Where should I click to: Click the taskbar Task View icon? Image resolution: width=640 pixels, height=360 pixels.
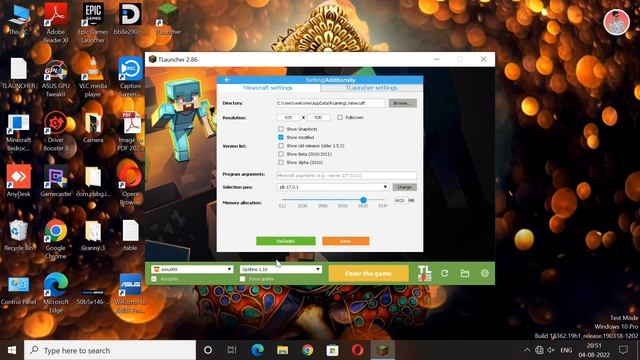coord(232,350)
